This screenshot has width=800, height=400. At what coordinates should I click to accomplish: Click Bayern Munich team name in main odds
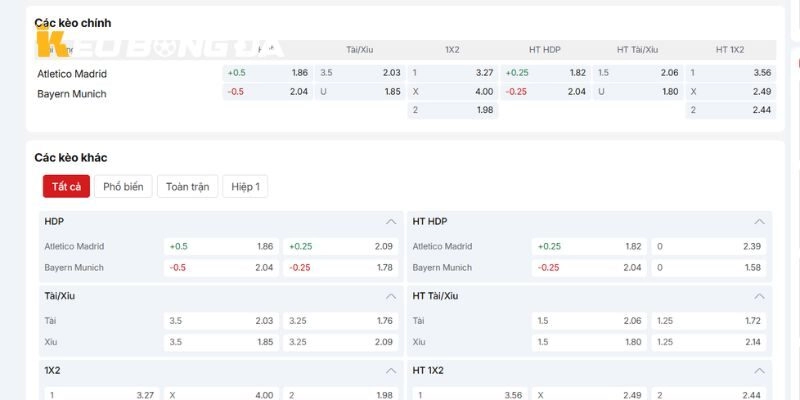point(72,94)
